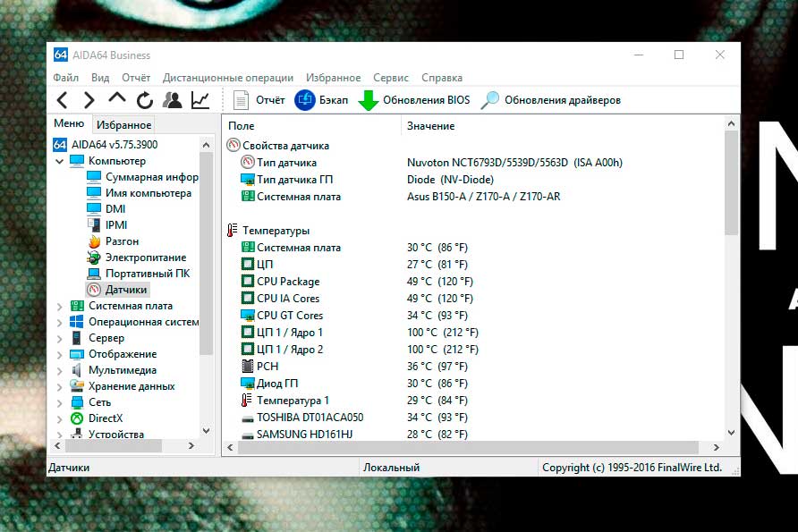Expand the Системная плата tree node
Viewport: 798px width, 532px height.
60,306
